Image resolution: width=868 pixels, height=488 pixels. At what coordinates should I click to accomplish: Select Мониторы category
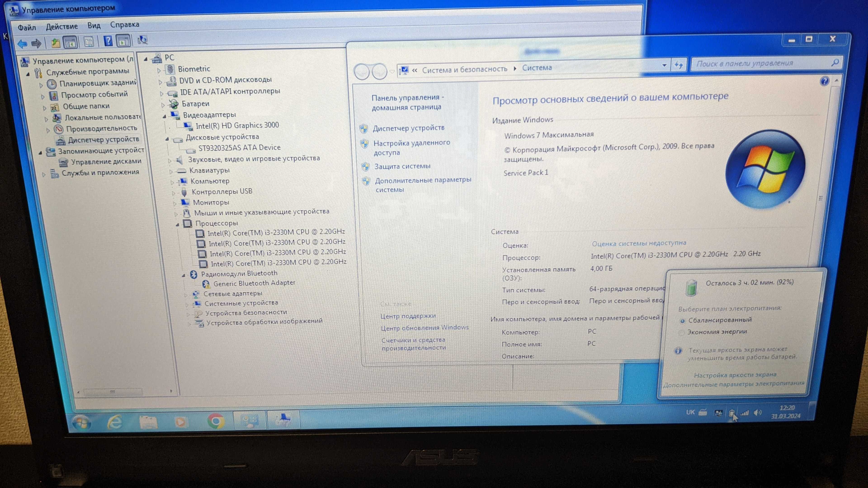pos(211,202)
